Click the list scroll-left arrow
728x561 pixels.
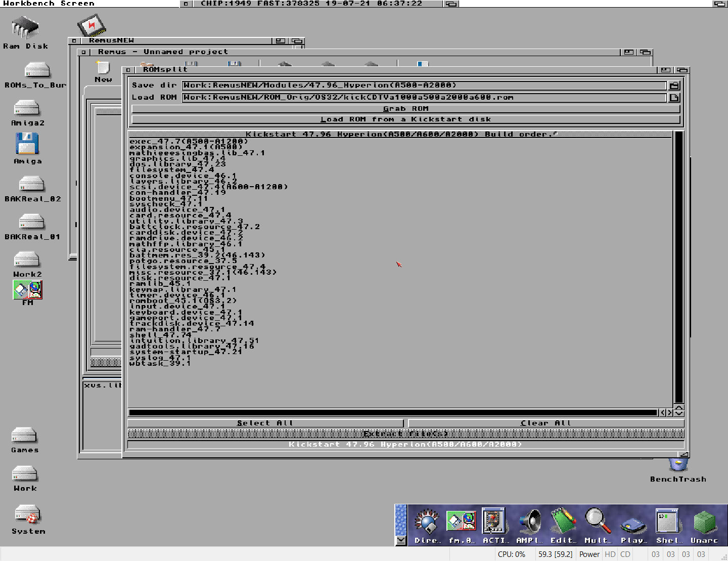[x=663, y=413]
